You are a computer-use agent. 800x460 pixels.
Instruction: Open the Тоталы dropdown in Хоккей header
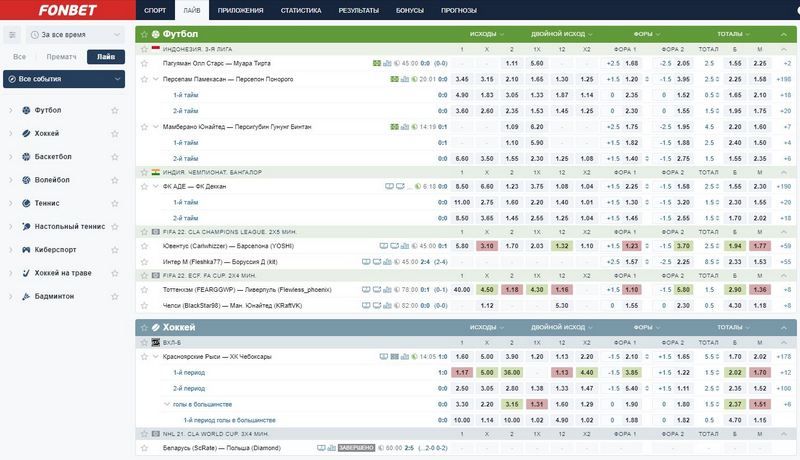tap(733, 327)
